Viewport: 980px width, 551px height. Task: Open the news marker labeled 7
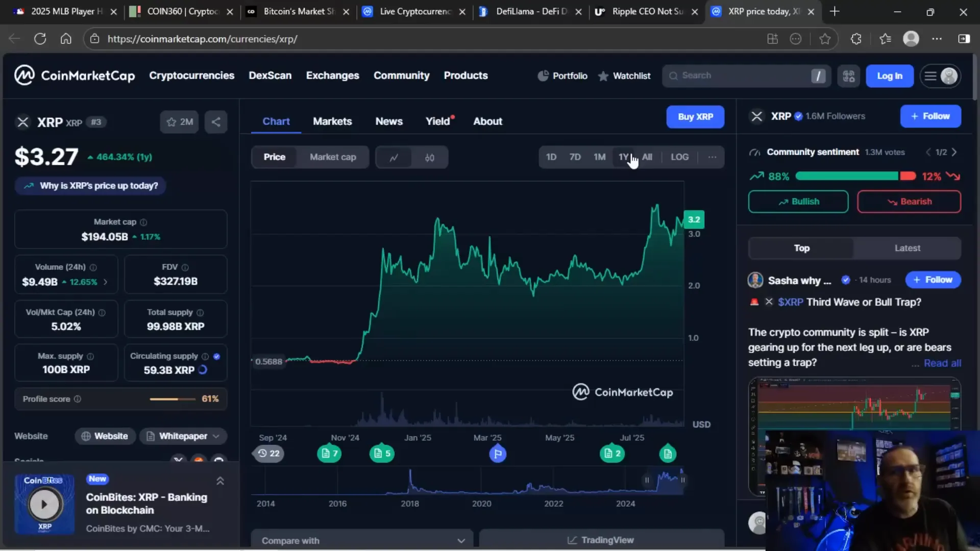(329, 454)
